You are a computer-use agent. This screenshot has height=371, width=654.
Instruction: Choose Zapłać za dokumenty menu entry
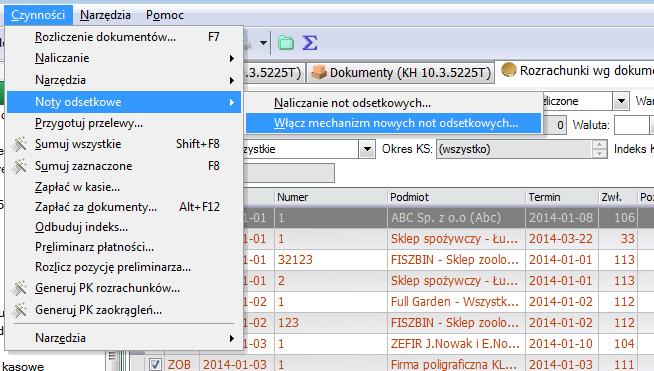pyautogui.click(x=124, y=207)
